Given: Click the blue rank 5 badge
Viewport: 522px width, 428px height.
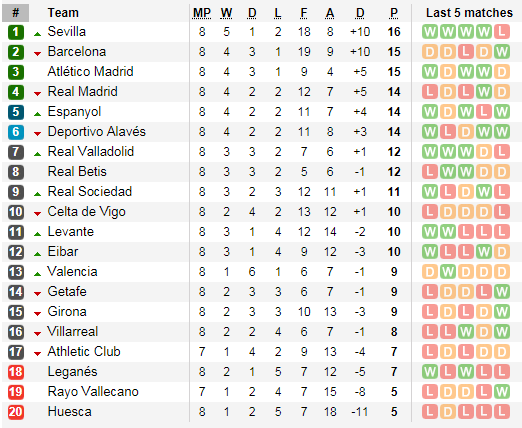Looking at the screenshot, I should click(16, 112).
